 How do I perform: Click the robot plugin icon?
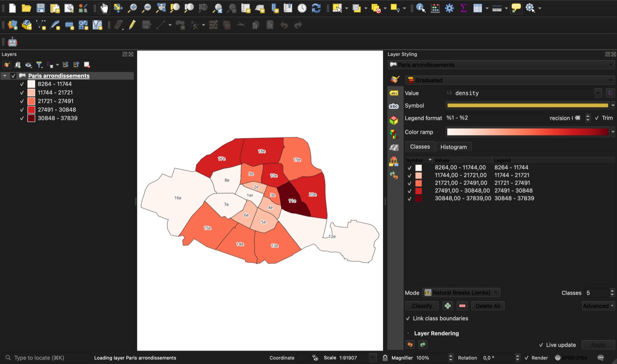[x=12, y=42]
